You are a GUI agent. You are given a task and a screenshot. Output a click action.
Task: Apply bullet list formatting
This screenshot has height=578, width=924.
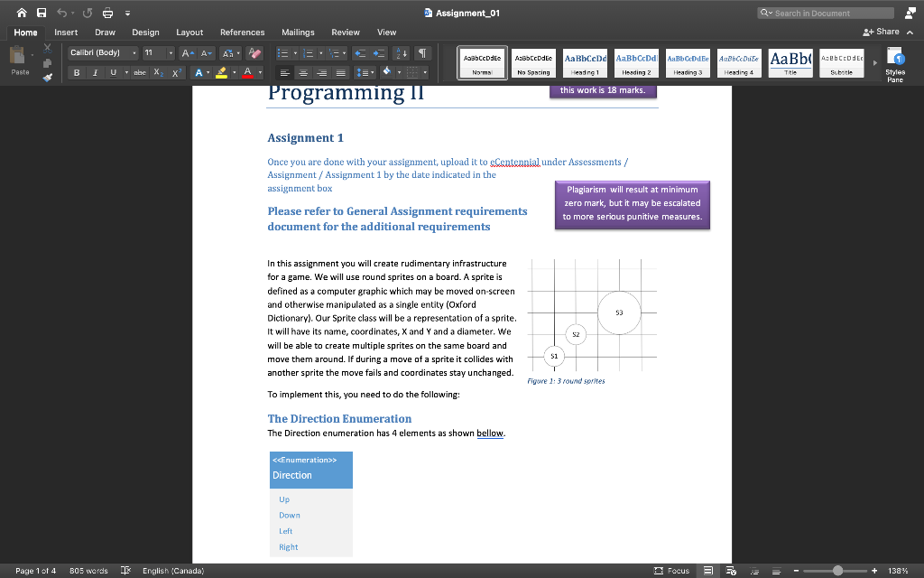(282, 53)
